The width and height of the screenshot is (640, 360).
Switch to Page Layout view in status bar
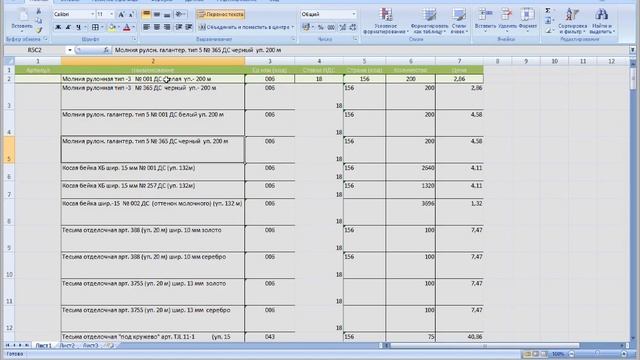click(536, 354)
